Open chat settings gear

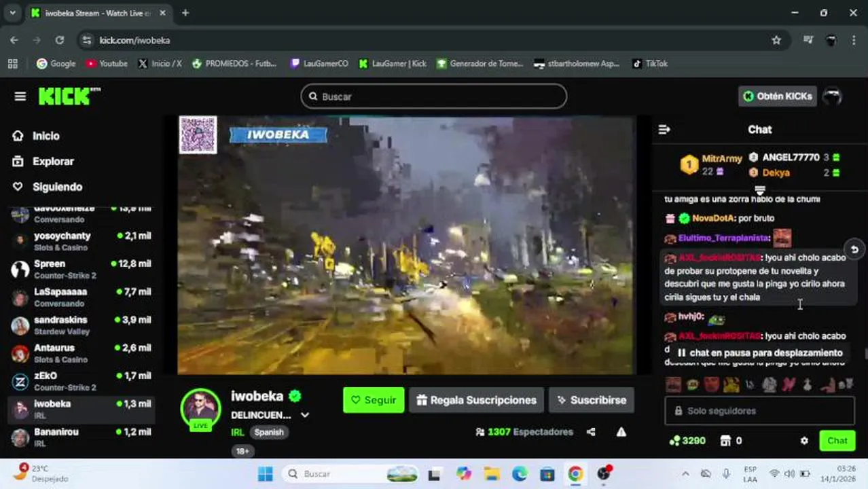pos(804,441)
